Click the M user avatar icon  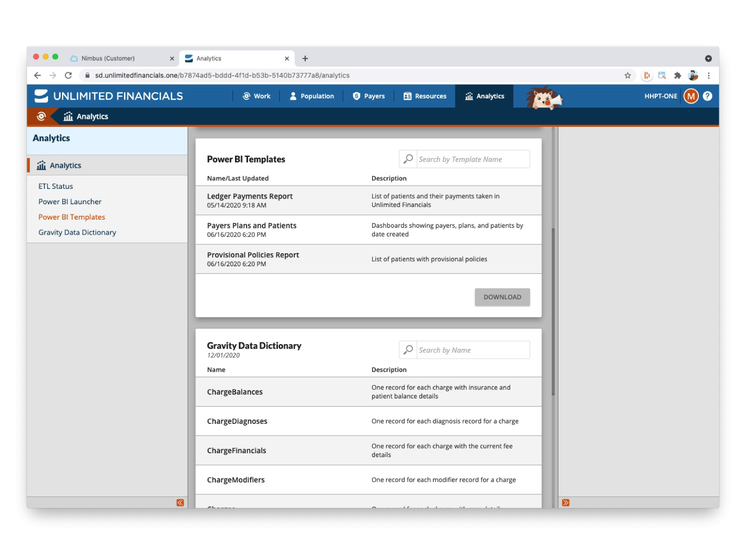point(691,96)
